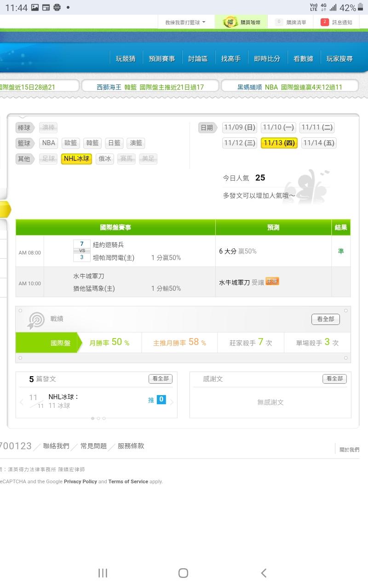Click the 戰績 target icon
Viewport: 368px width, 588px height.
(36, 320)
